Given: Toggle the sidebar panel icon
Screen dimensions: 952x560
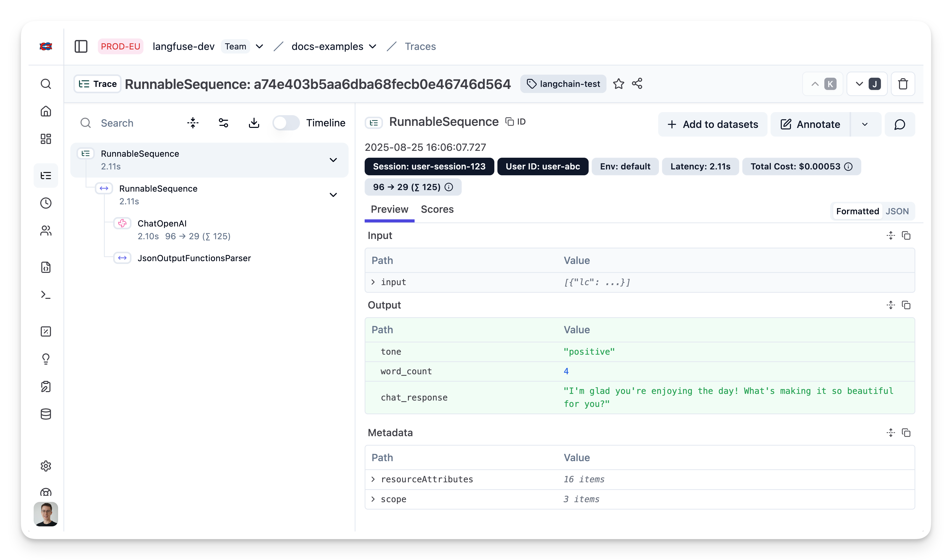Looking at the screenshot, I should tap(81, 46).
